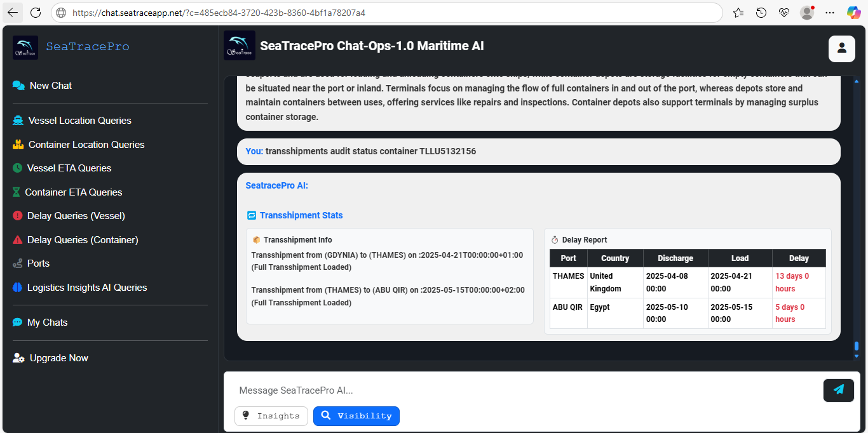868x433 pixels.
Task: Open Delay Queries (Vessel)
Action: click(76, 216)
